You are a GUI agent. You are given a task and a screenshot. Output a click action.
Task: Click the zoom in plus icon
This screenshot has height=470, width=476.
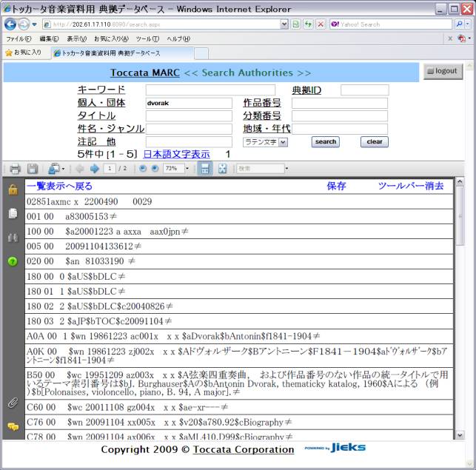pos(155,169)
